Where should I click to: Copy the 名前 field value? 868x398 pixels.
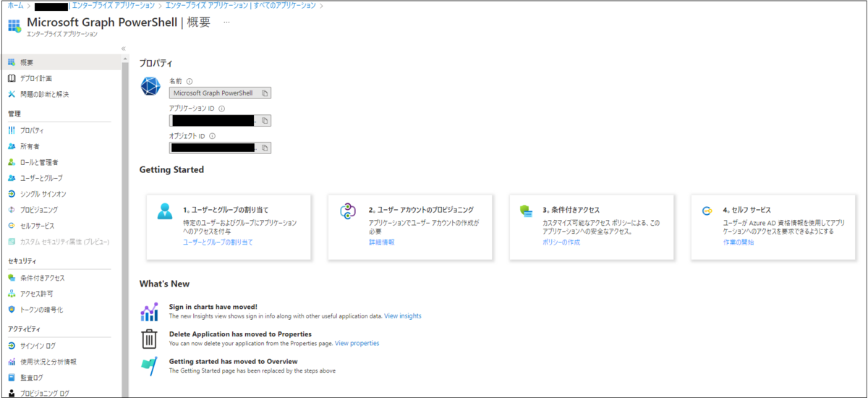click(x=265, y=93)
